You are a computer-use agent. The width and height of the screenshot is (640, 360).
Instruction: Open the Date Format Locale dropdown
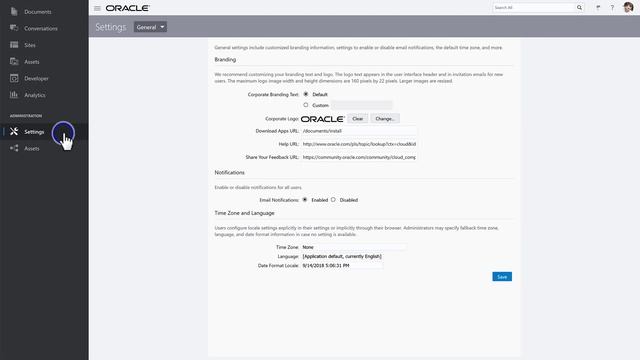pyautogui.click(x=342, y=265)
